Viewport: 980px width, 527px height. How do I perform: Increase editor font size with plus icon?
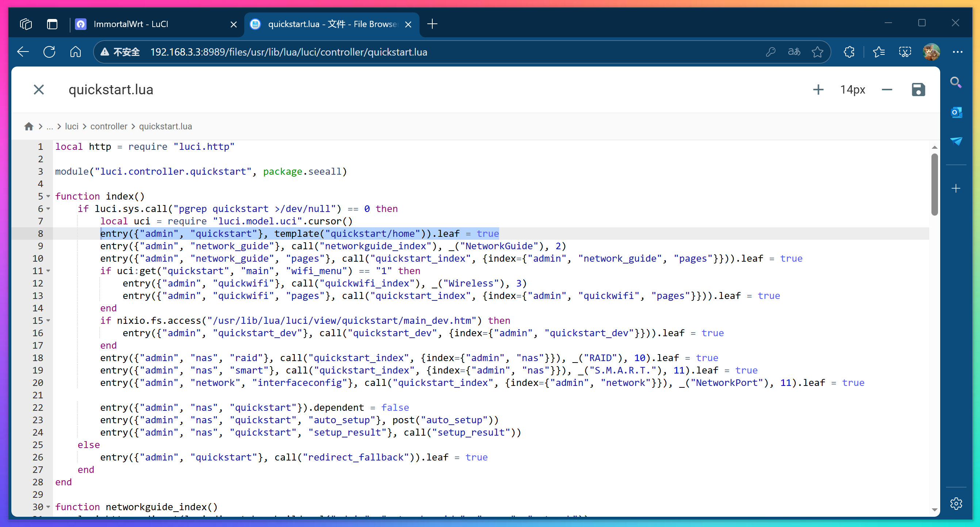[x=818, y=90]
